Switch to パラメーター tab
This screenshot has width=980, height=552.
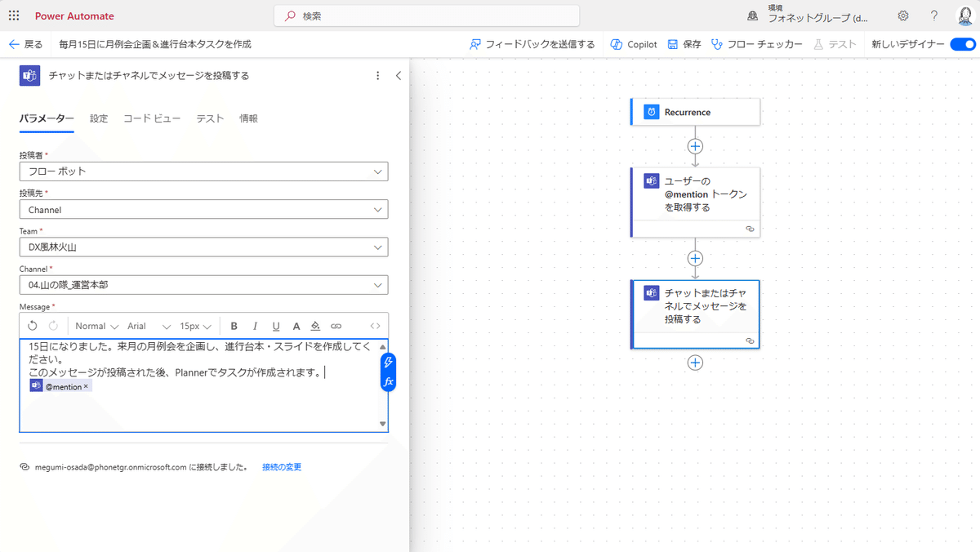pyautogui.click(x=47, y=118)
